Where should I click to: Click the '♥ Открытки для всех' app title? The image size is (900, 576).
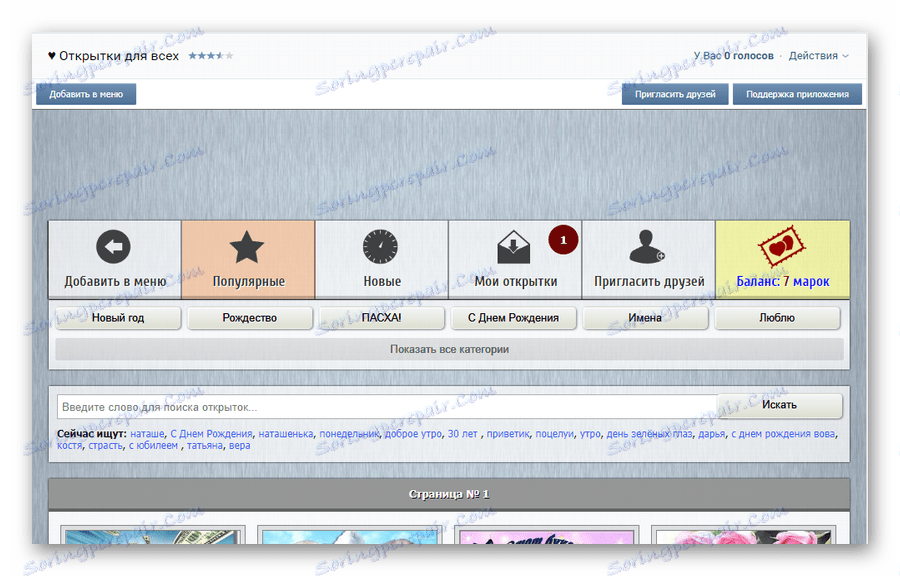pos(113,56)
